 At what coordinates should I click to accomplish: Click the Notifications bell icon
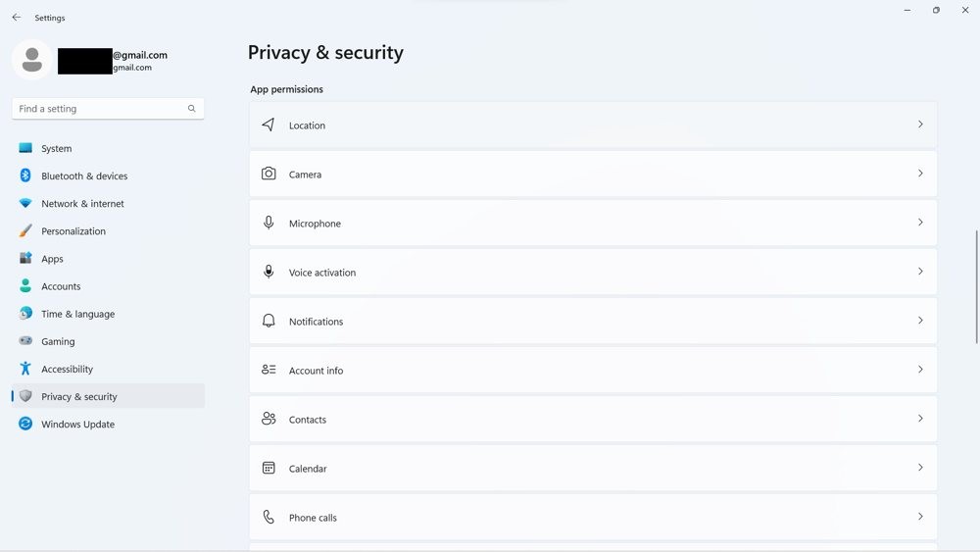pyautogui.click(x=269, y=321)
